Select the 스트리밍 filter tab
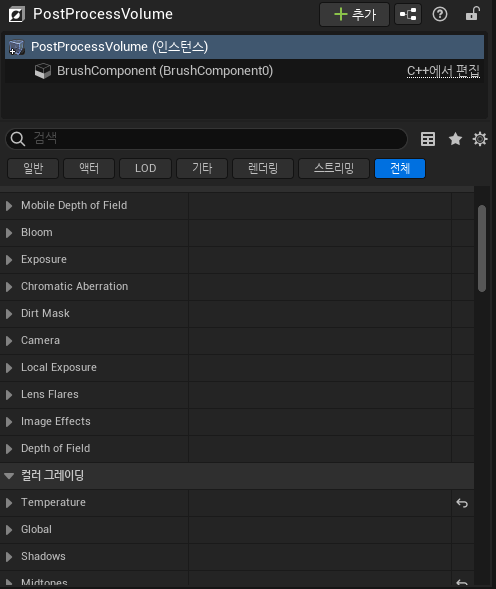 [334, 168]
